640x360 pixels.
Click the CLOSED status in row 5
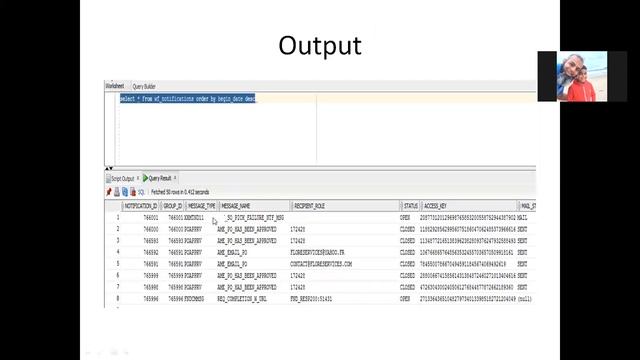[407, 264]
